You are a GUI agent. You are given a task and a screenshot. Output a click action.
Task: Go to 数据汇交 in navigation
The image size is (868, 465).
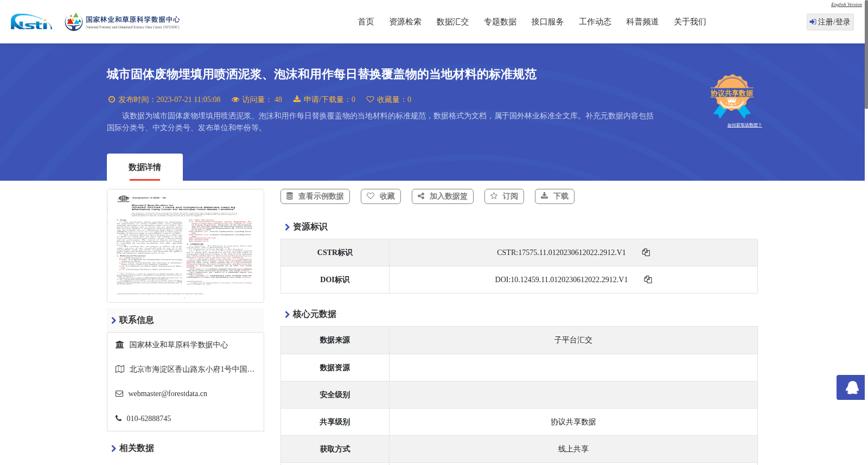(452, 22)
